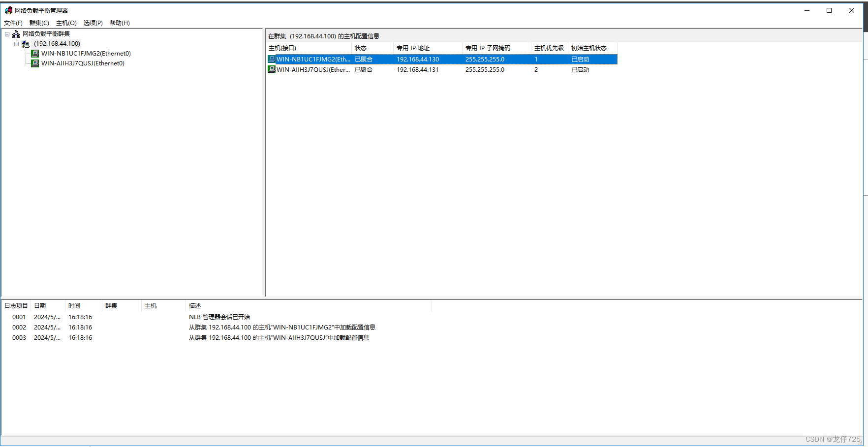Close the NLB Manager window
This screenshot has height=447, width=868.
tap(852, 10)
